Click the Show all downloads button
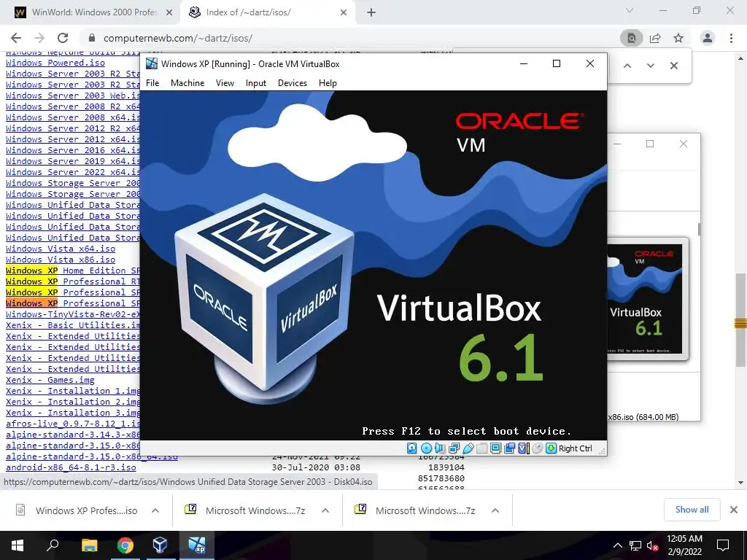The image size is (747, 560). tap(692, 510)
